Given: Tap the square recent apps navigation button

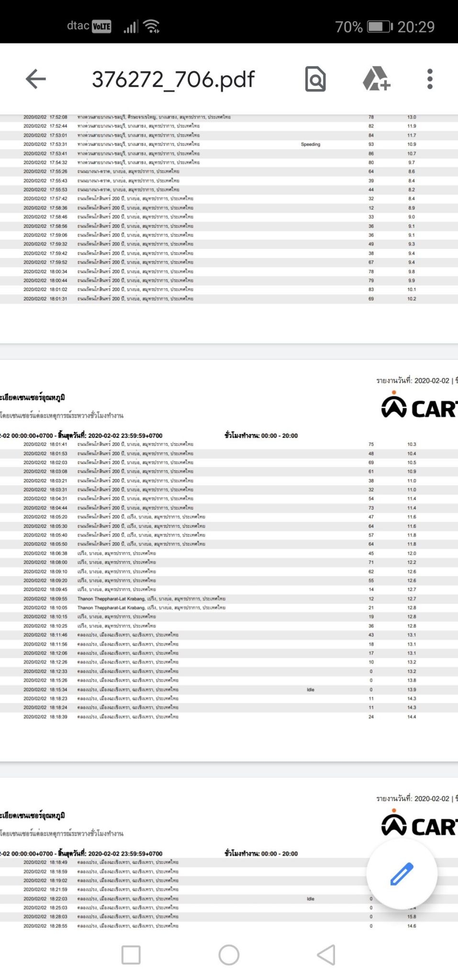Looking at the screenshot, I should [131, 955].
